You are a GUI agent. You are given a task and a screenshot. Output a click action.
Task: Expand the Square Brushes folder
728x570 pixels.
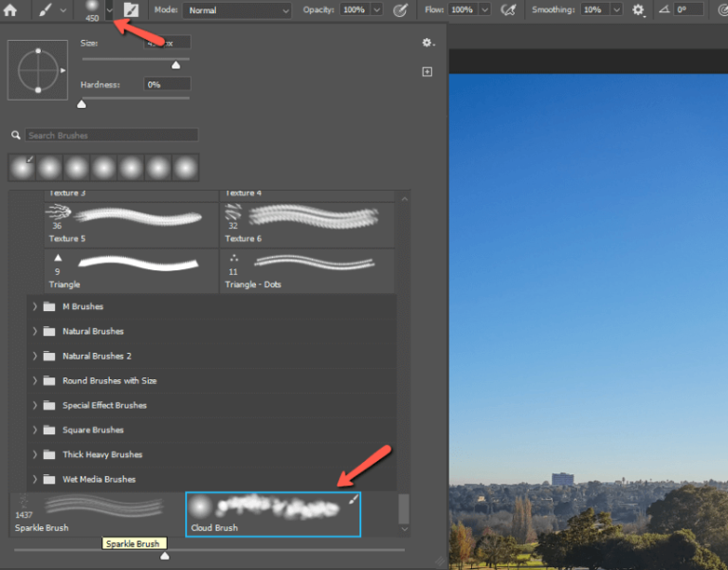click(x=35, y=430)
